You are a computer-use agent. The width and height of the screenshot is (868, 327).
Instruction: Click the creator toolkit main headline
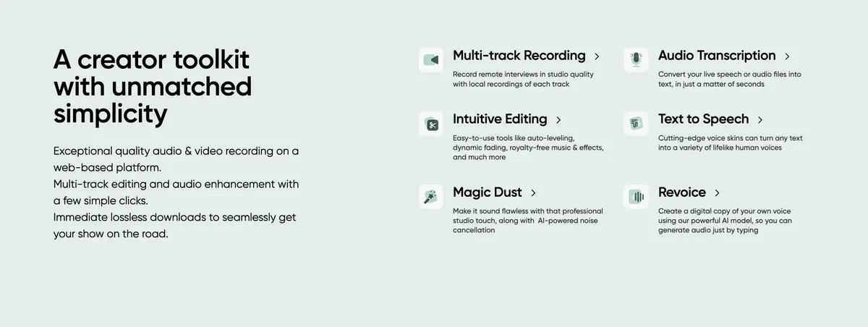pyautogui.click(x=153, y=87)
